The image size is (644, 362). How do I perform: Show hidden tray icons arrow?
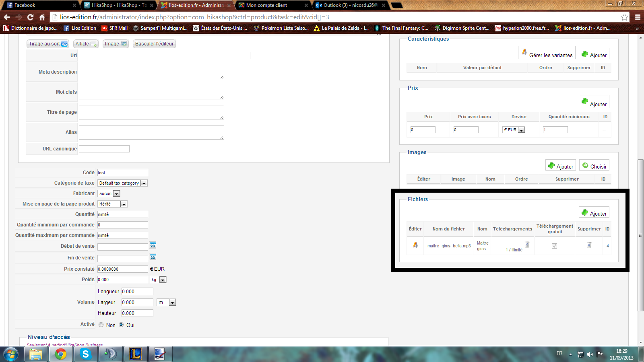click(570, 354)
